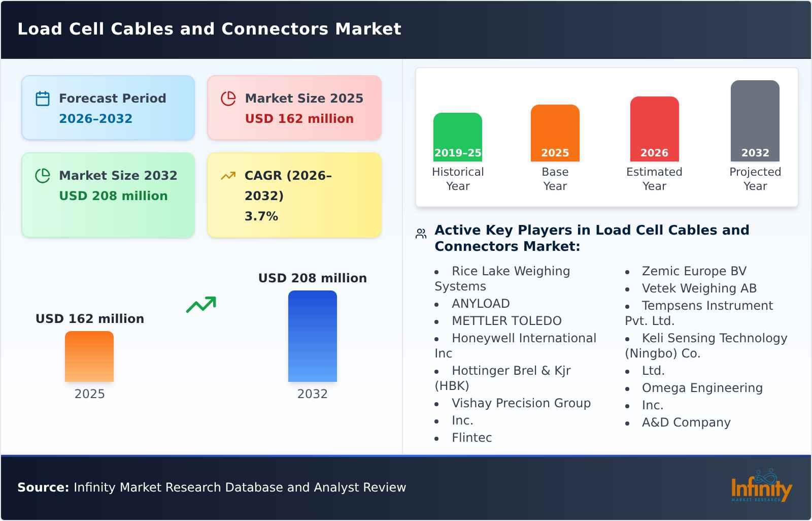
Task: Click the pie chart icon beside Market Size 2032
Action: (x=43, y=176)
